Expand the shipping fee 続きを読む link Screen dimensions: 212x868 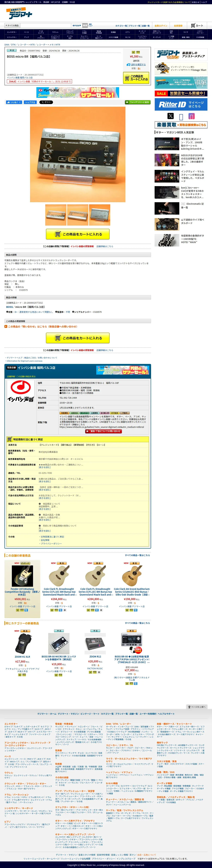44,490
